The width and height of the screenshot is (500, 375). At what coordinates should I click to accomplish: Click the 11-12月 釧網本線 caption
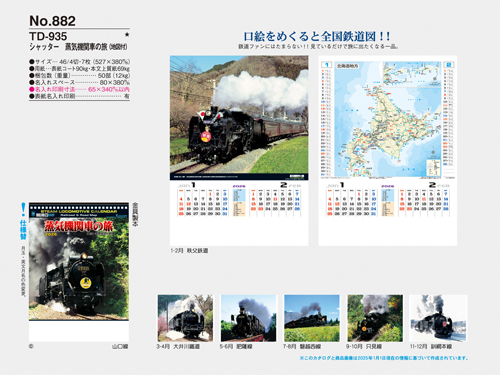pyautogui.click(x=431, y=347)
